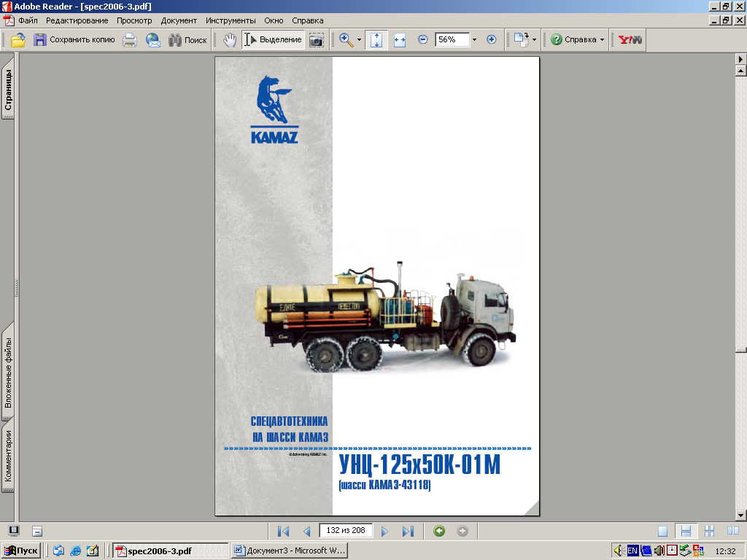The image size is (747, 560).
Task: Toggle Fit Width view
Action: tap(400, 40)
